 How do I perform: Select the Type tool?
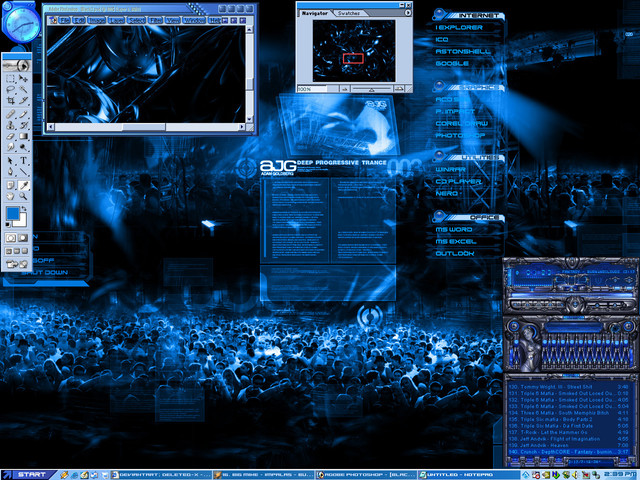(23, 161)
